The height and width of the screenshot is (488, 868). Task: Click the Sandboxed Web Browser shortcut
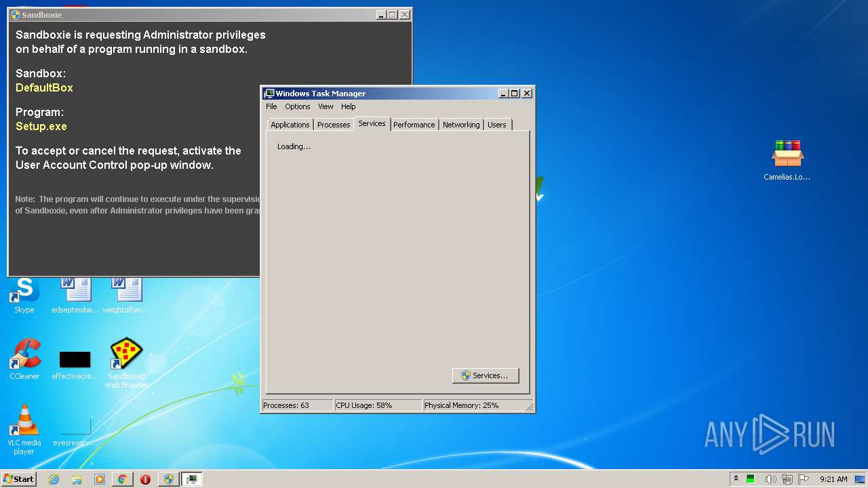click(126, 363)
